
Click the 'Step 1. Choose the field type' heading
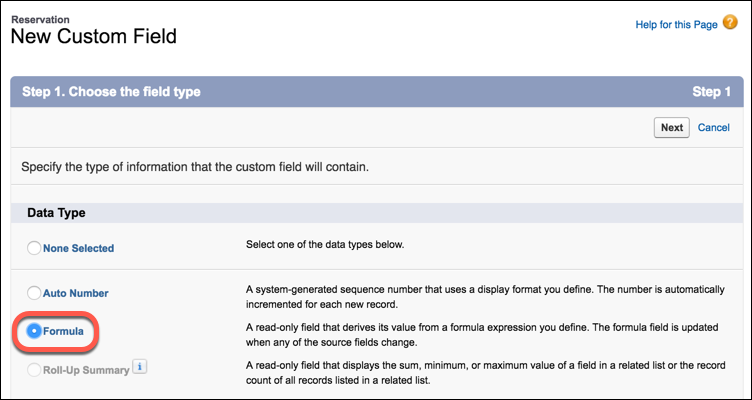pos(111,92)
